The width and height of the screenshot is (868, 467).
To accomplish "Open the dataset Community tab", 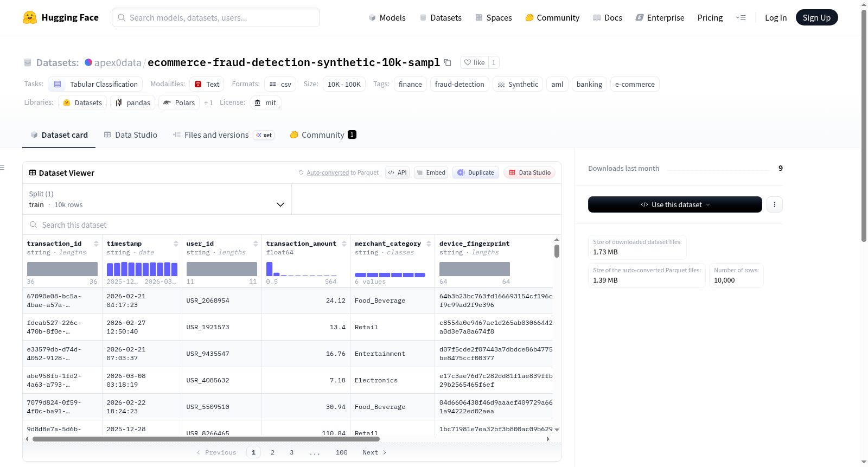I will pos(323,135).
